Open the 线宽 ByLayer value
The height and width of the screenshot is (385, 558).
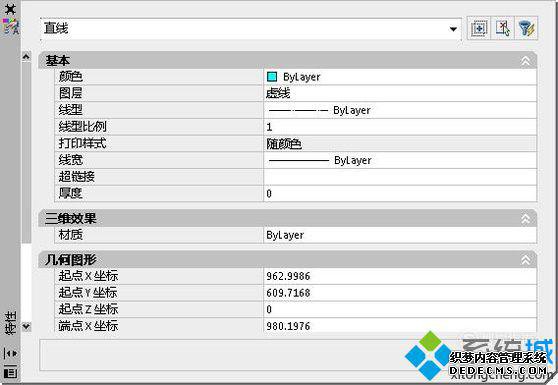pyautogui.click(x=400, y=160)
